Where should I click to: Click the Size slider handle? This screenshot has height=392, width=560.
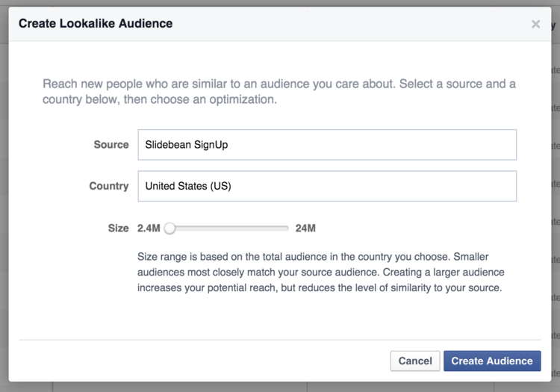click(169, 228)
